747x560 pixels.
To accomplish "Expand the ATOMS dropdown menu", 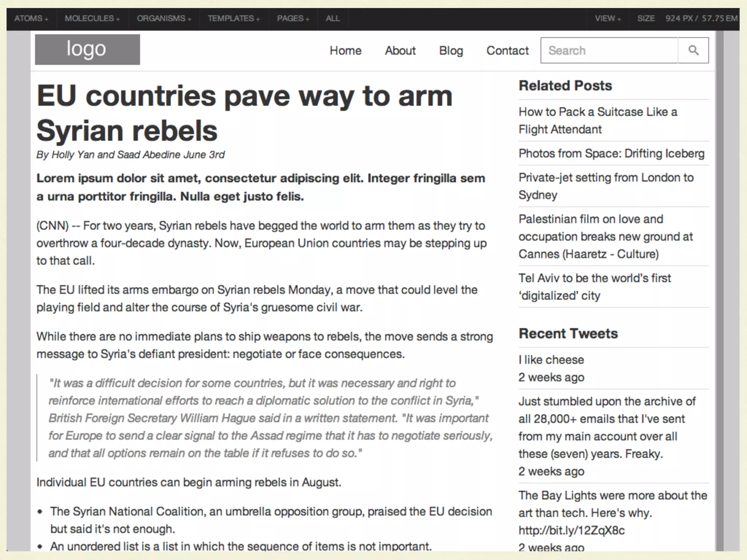I will pos(31,19).
